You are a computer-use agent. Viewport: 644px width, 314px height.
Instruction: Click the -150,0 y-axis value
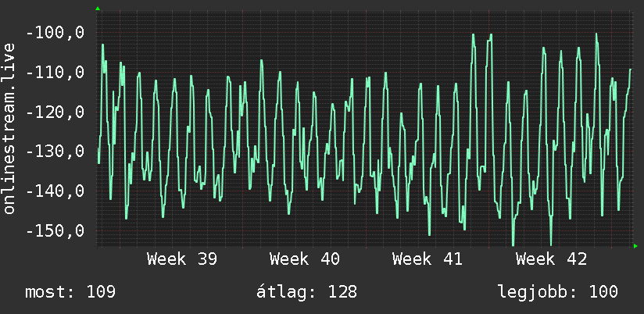[x=55, y=230]
